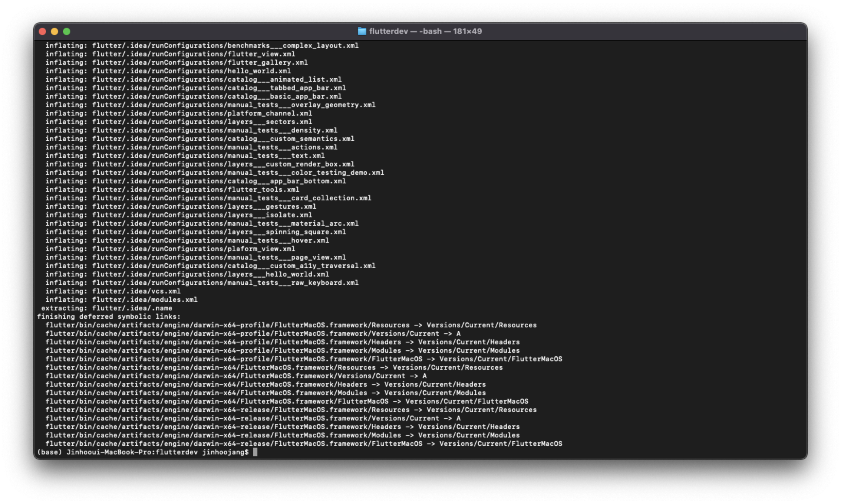Click the terminal cursor block after prompt
841x504 pixels.
point(255,452)
